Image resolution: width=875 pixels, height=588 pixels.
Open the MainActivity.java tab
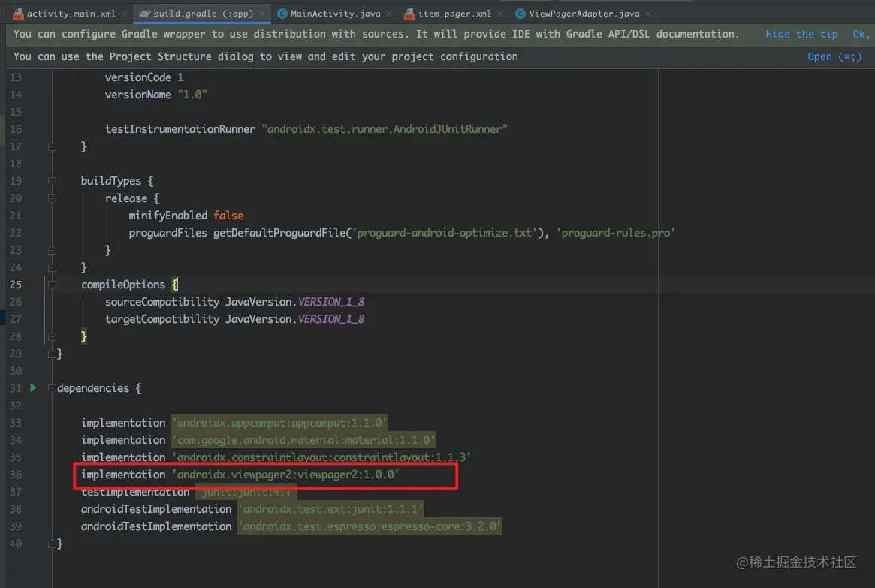(x=336, y=14)
